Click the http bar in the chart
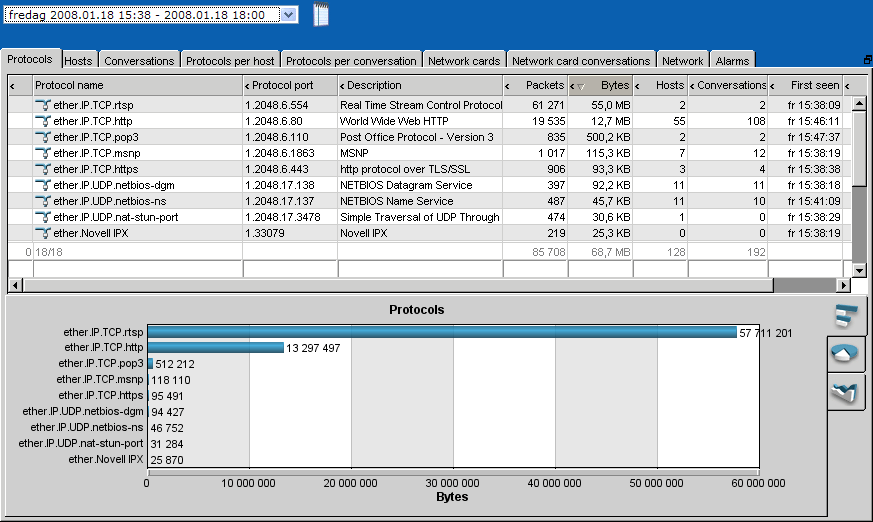 [x=216, y=348]
